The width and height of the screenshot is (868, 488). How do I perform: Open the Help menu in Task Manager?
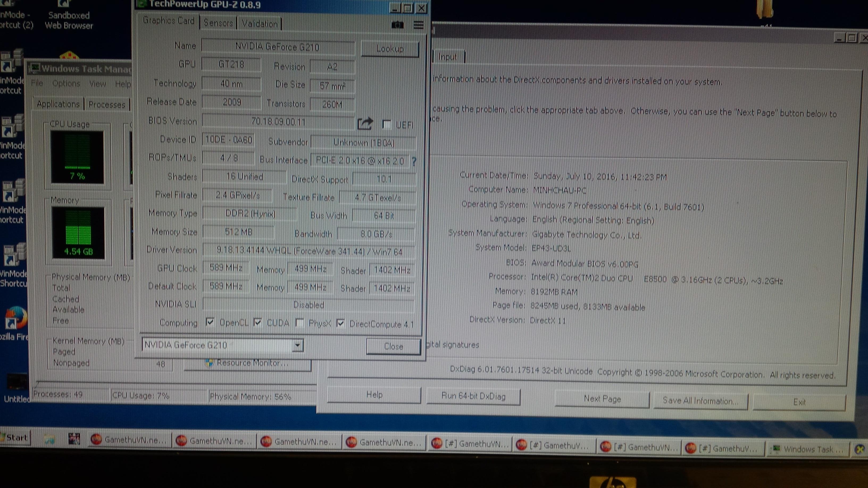pyautogui.click(x=123, y=84)
